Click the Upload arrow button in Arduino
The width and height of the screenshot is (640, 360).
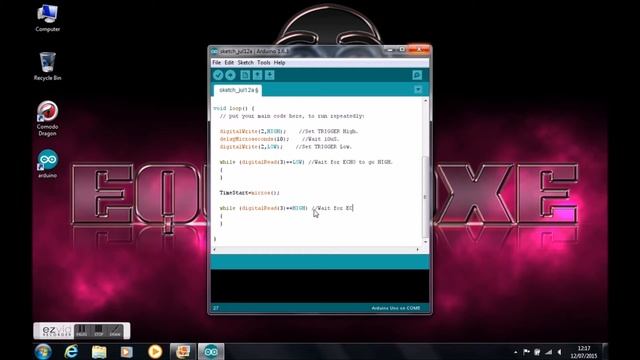230,75
